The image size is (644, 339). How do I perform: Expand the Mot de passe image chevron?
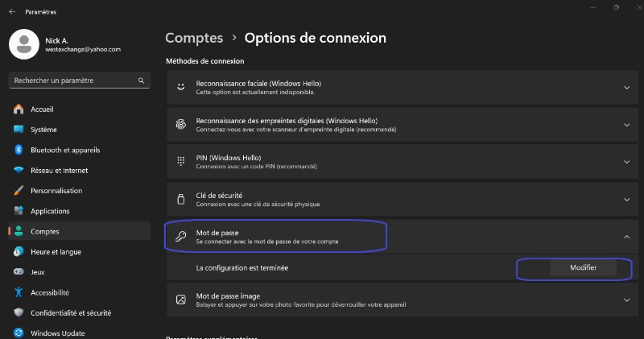pyautogui.click(x=626, y=300)
